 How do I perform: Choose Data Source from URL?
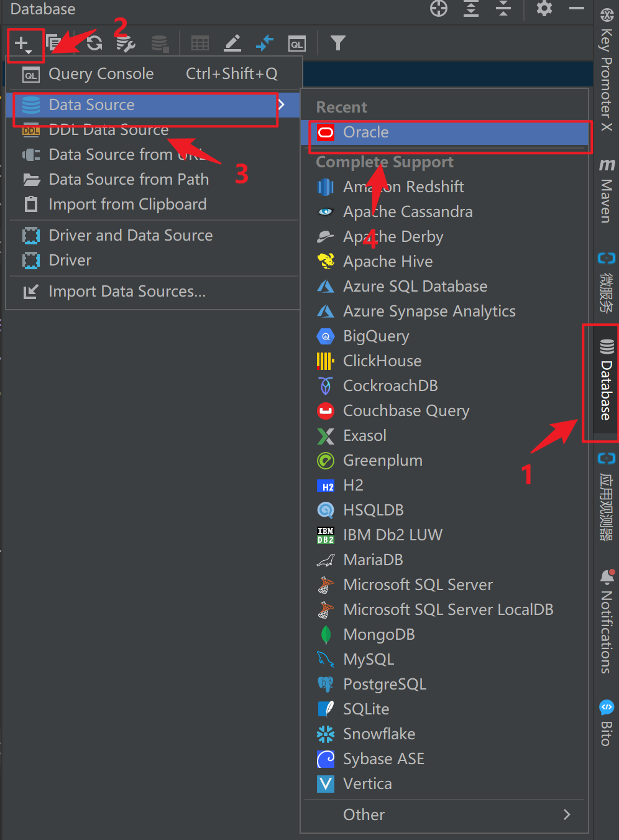[153, 155]
